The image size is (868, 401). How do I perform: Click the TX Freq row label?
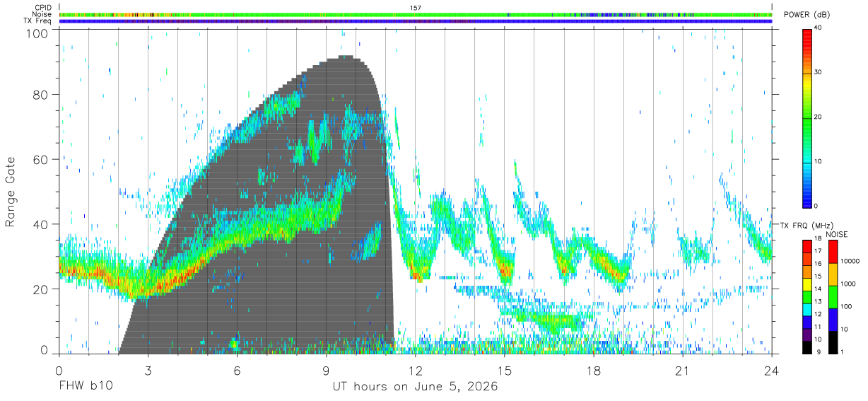(38, 21)
